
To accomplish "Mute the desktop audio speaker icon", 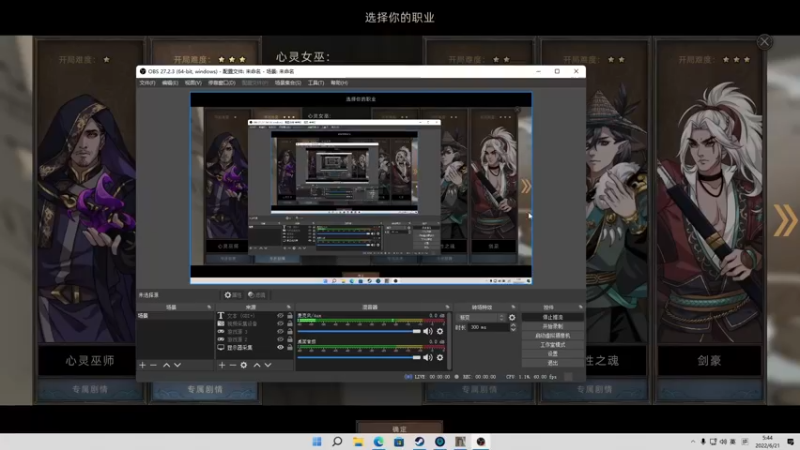I will [428, 358].
